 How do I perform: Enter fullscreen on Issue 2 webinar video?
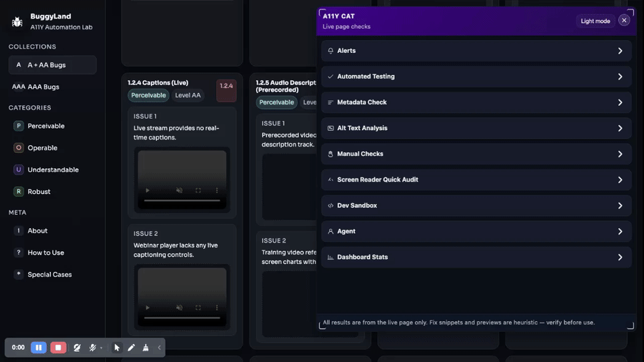click(198, 308)
